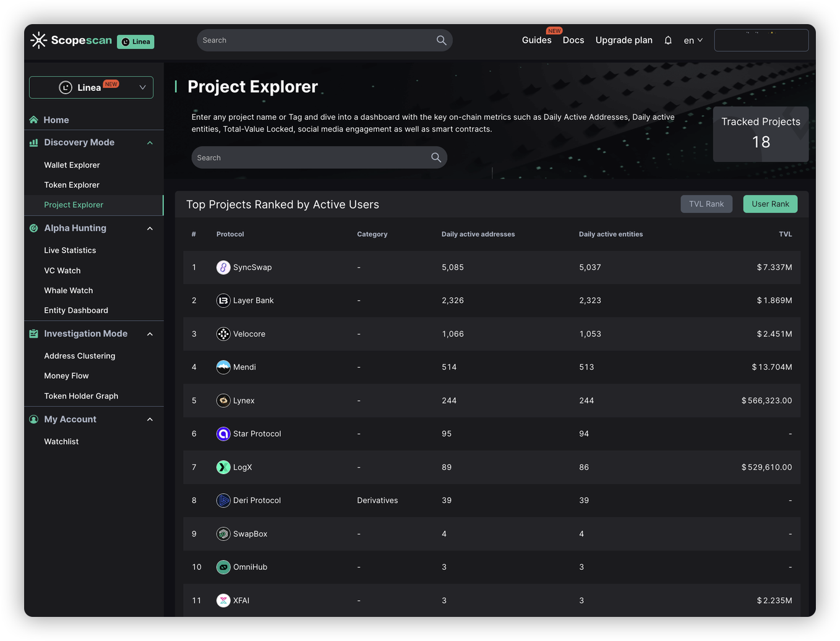Screen dimensions: 840x641
Task: Open the Guides link
Action: tap(536, 40)
